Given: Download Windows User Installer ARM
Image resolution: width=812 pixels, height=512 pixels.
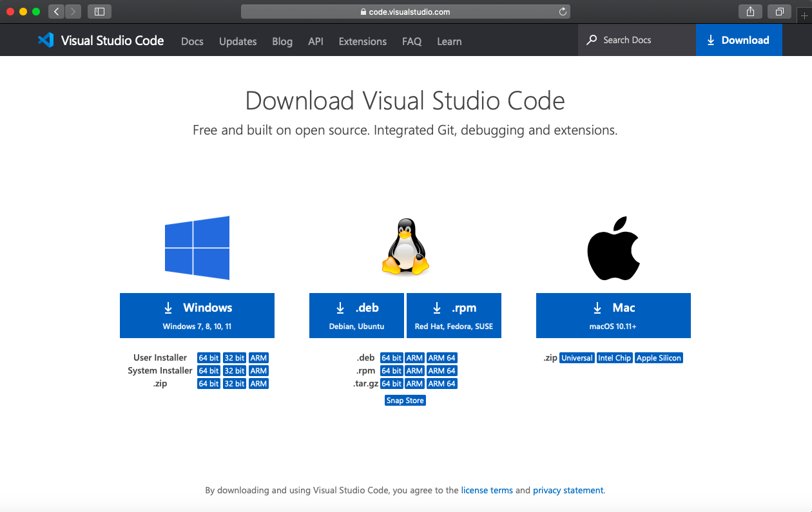Looking at the screenshot, I should (258, 358).
